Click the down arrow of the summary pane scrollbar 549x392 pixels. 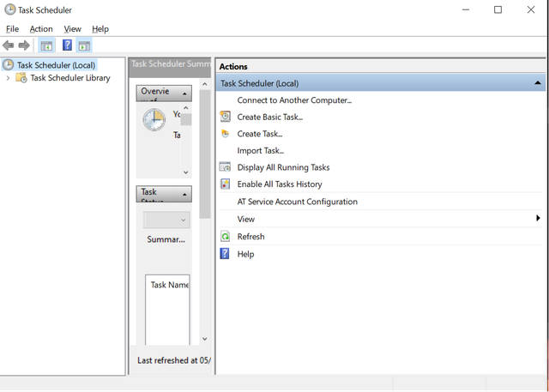point(205,339)
